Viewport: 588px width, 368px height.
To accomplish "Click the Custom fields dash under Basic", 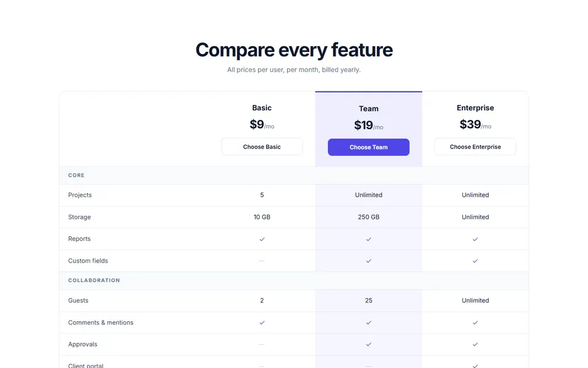I will tap(262, 261).
